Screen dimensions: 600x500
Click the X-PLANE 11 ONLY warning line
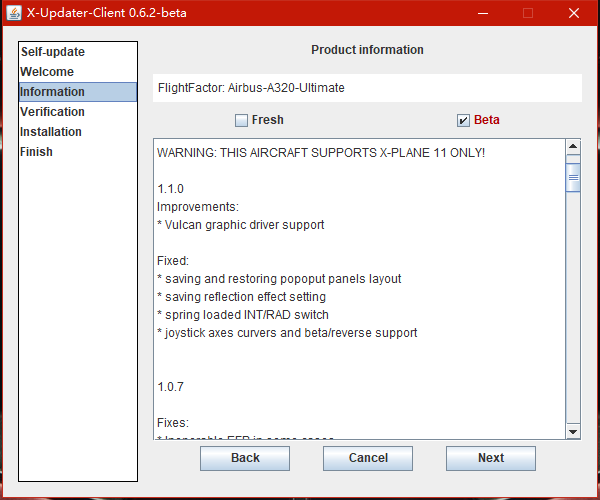pyautogui.click(x=321, y=153)
